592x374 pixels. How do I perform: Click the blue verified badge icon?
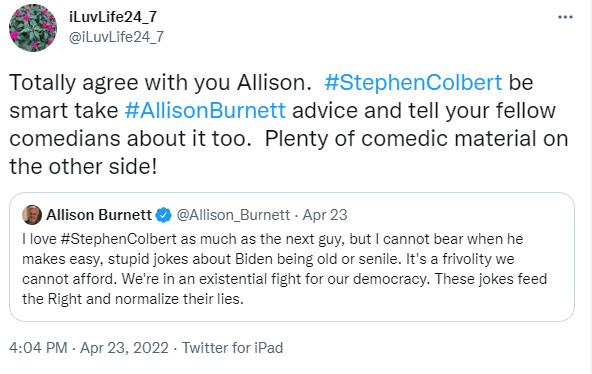(x=164, y=215)
